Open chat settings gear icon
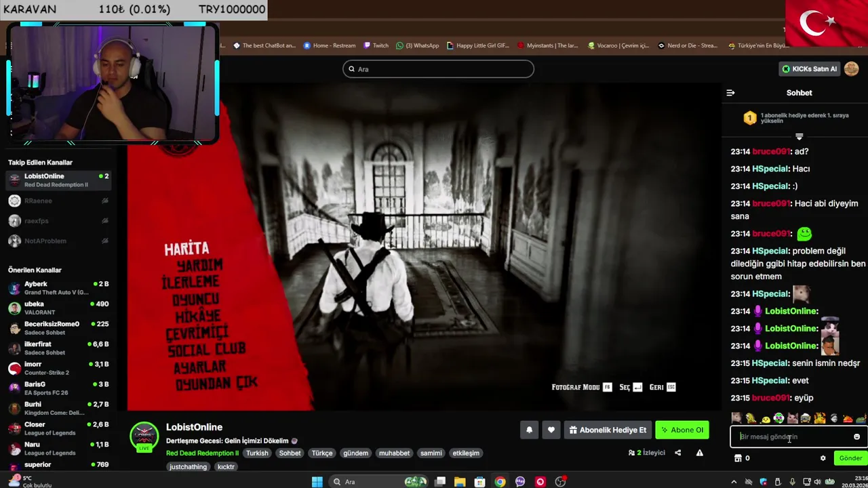 [x=823, y=458]
